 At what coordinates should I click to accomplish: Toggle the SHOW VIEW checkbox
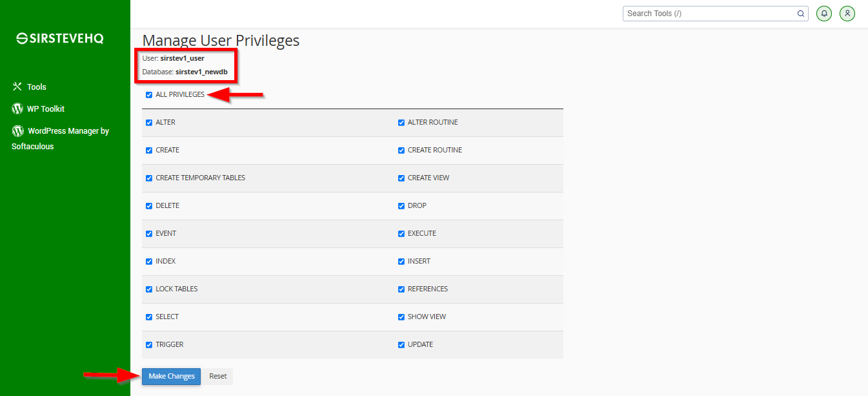(401, 317)
